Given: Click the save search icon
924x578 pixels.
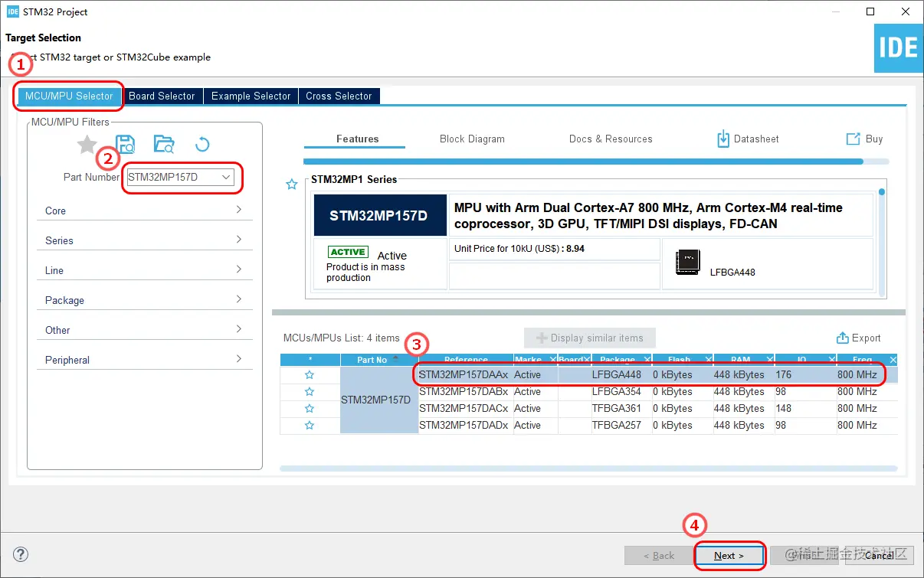Looking at the screenshot, I should (x=126, y=144).
